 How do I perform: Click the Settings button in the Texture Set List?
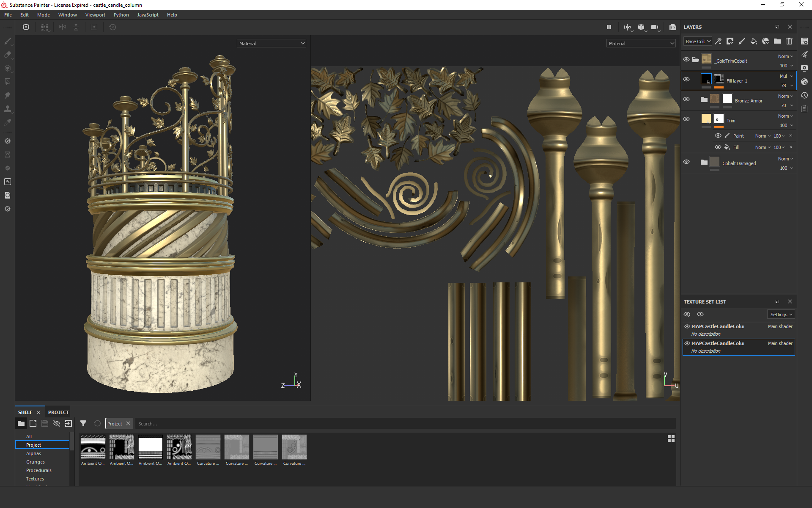tap(781, 315)
